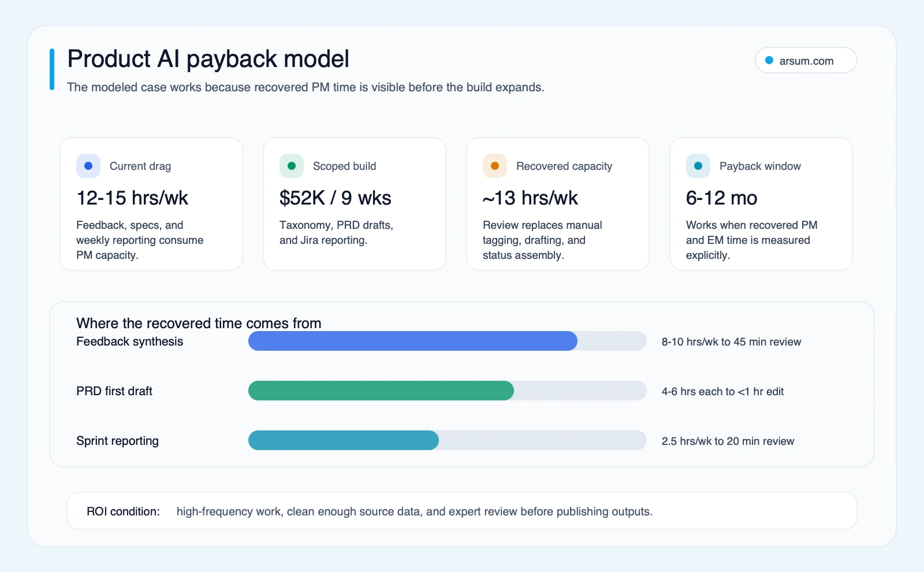The height and width of the screenshot is (572, 924).
Task: Click the 'Scoped build' label
Action: 344,166
